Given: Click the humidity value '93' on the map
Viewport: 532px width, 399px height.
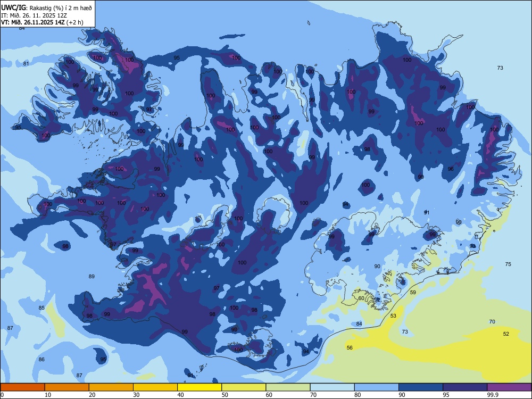Looking at the screenshot, I should [472, 246].
